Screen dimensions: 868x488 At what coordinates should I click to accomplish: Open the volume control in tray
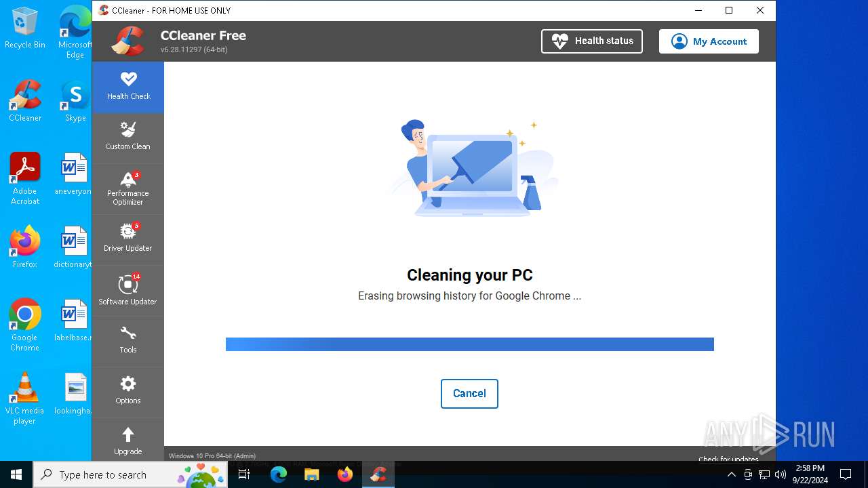point(781,474)
